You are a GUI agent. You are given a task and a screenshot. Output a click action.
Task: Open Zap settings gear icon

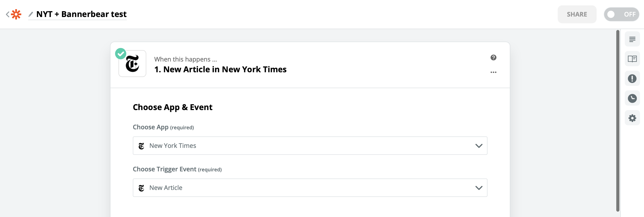(632, 118)
